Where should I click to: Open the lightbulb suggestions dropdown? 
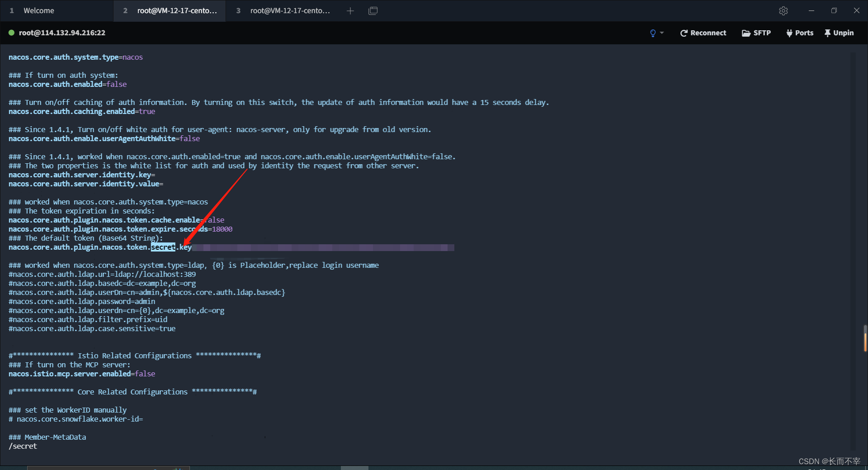click(652, 33)
